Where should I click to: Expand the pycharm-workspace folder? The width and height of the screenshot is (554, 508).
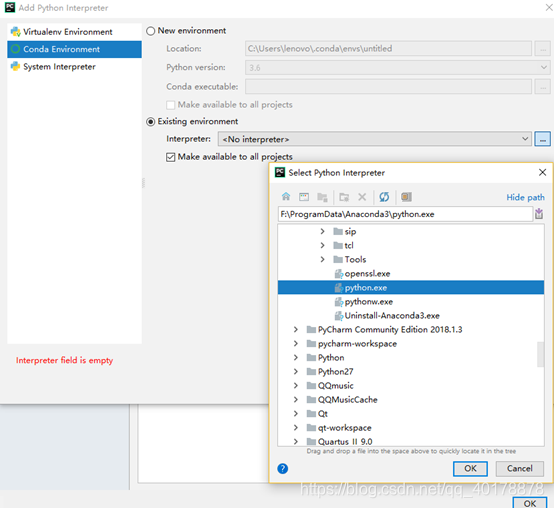point(296,343)
